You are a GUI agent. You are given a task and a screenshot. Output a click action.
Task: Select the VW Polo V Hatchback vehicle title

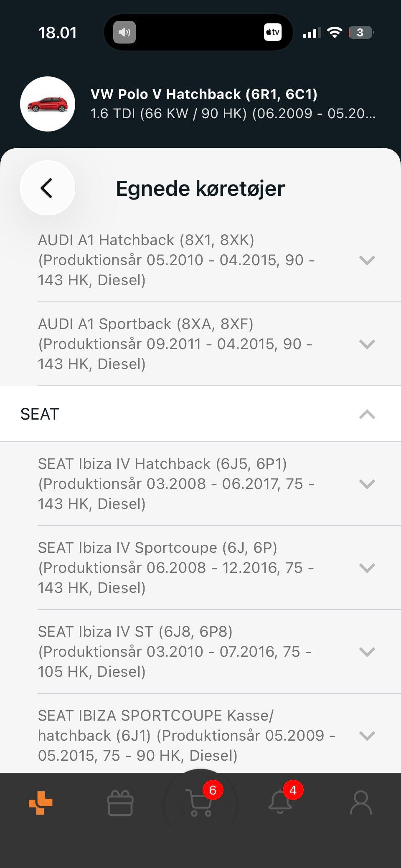click(204, 94)
